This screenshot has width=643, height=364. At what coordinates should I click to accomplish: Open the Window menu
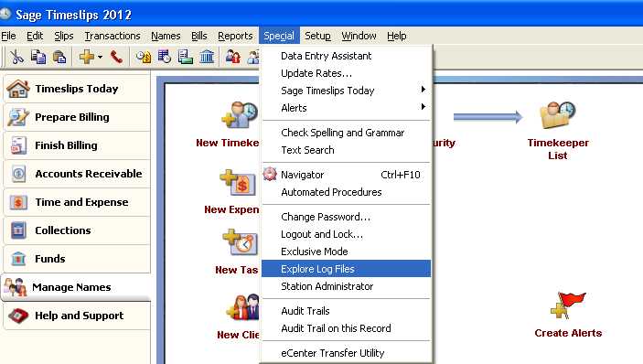click(x=359, y=36)
